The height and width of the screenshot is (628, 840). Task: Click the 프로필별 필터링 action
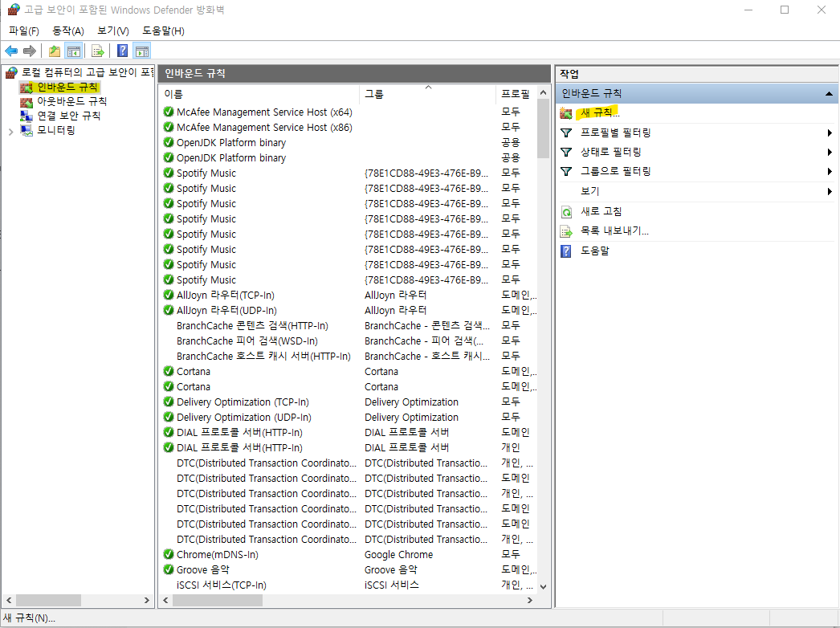(x=615, y=133)
